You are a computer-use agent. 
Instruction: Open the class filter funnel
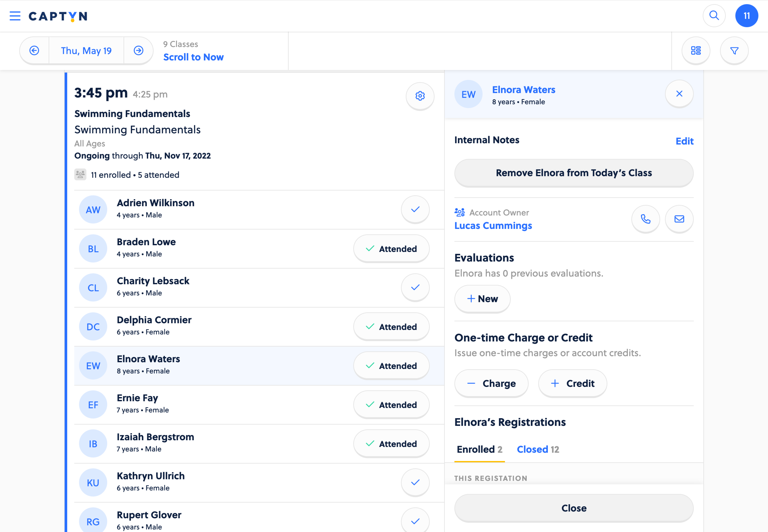734,51
